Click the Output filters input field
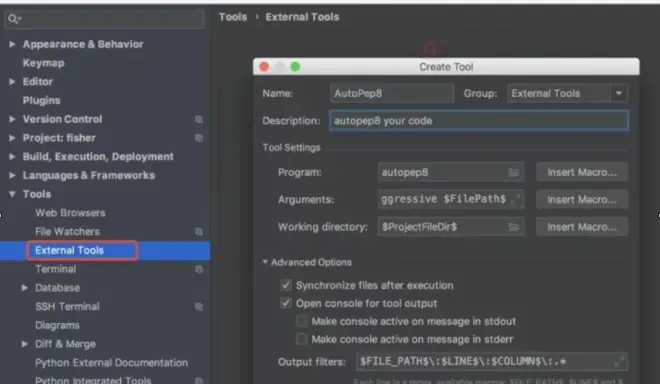This screenshot has width=660, height=384. pyautogui.click(x=492, y=362)
